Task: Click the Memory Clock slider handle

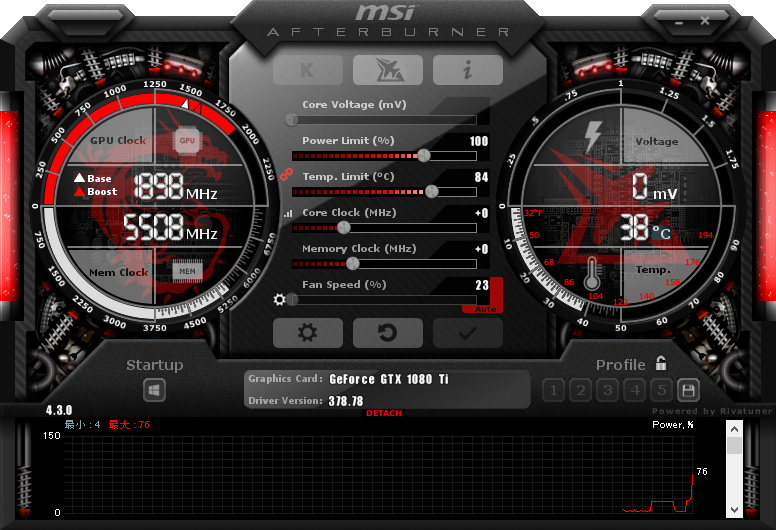Action: coord(352,264)
